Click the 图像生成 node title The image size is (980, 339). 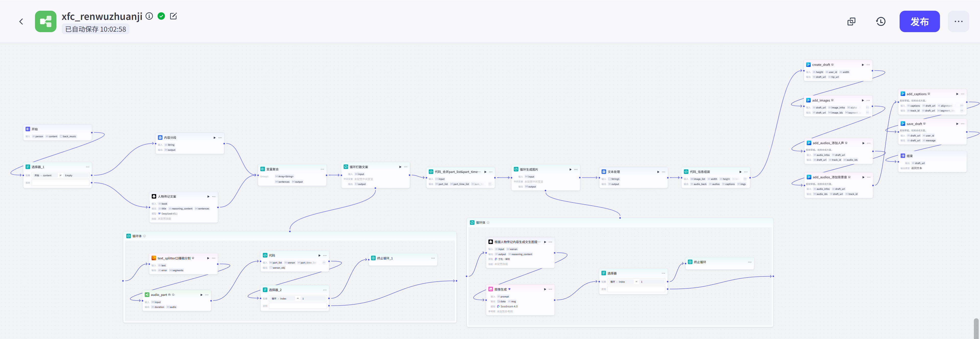(500, 289)
